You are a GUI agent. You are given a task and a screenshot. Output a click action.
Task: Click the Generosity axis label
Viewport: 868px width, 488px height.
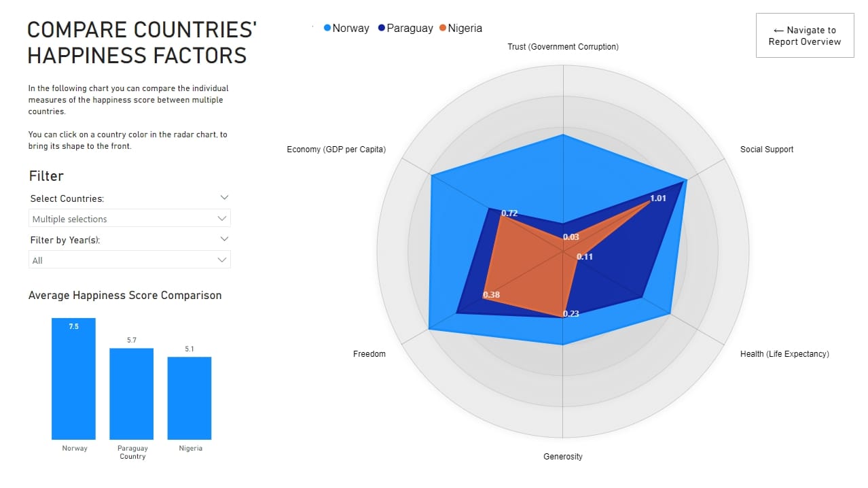pos(563,457)
